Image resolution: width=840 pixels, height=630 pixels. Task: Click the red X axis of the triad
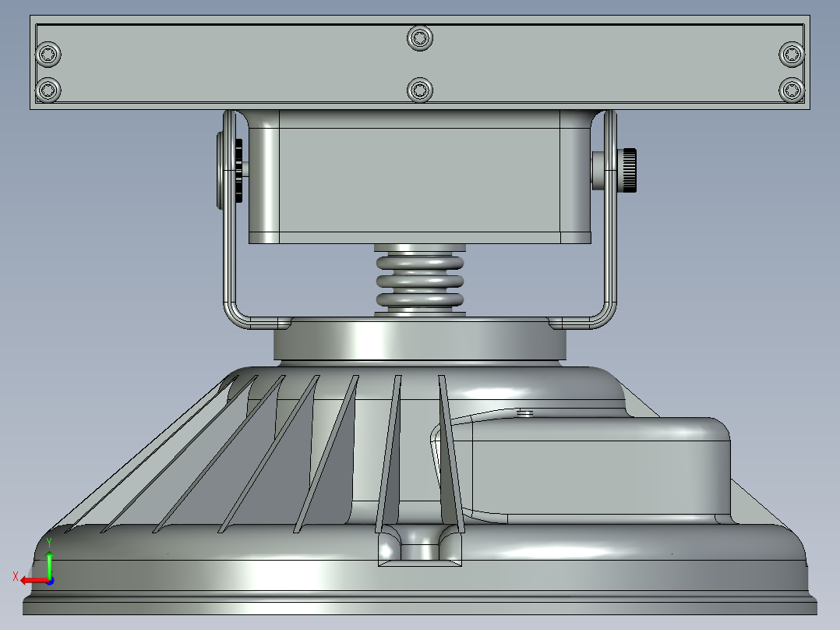[x=34, y=581]
